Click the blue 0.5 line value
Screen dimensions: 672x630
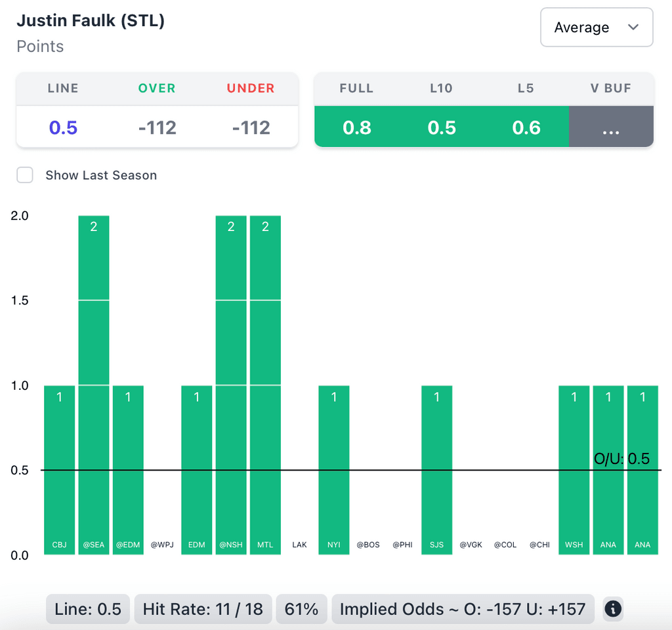coord(63,127)
